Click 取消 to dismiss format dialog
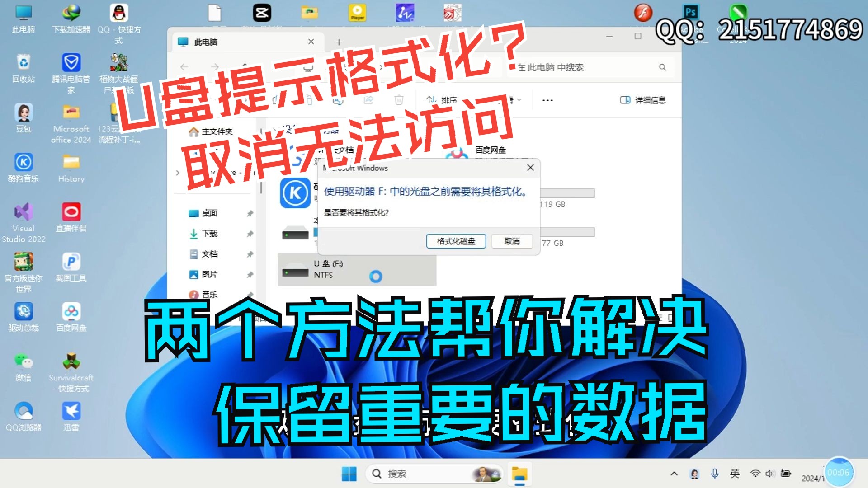This screenshot has height=488, width=868. (x=510, y=241)
